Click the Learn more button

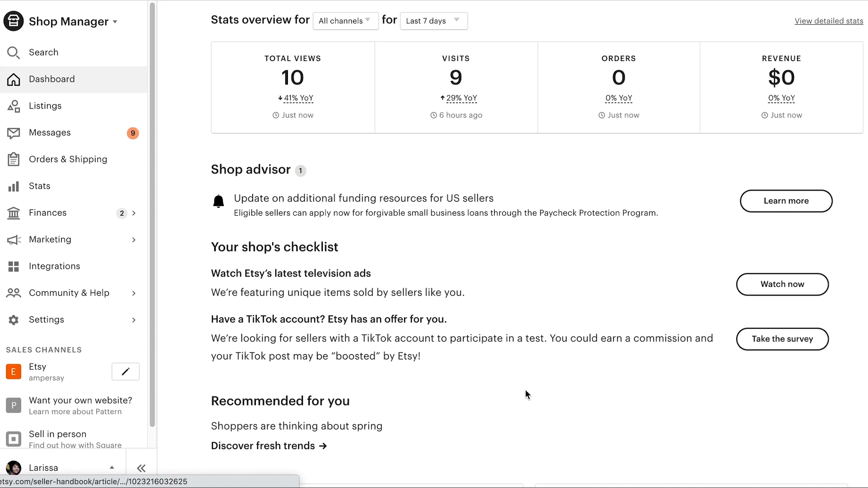click(786, 201)
